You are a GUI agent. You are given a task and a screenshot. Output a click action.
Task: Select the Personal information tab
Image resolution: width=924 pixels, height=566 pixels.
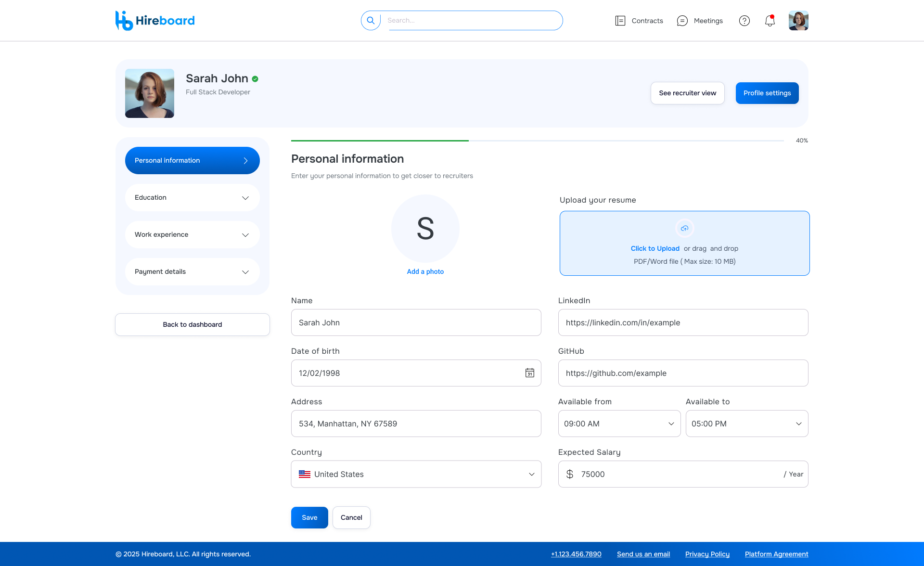click(x=192, y=161)
